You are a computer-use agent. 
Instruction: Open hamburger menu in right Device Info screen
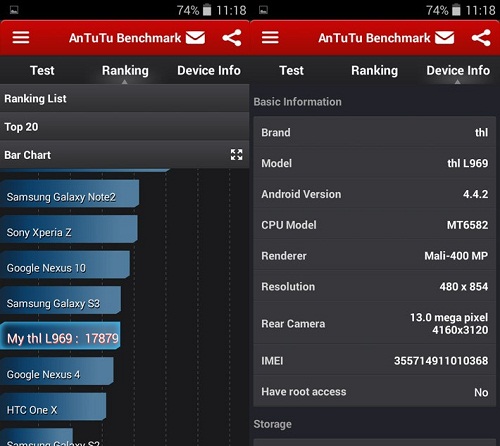point(270,37)
